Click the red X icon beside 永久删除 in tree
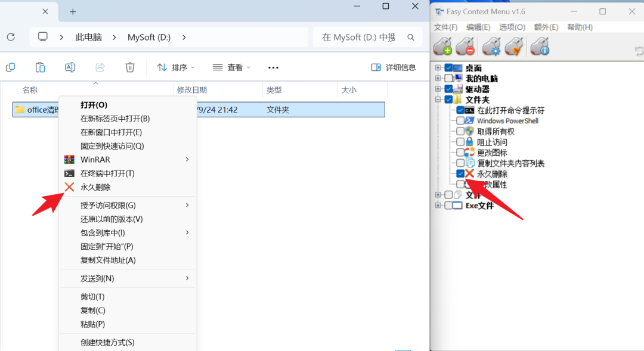Screen dimensions: 644x351 coord(469,173)
